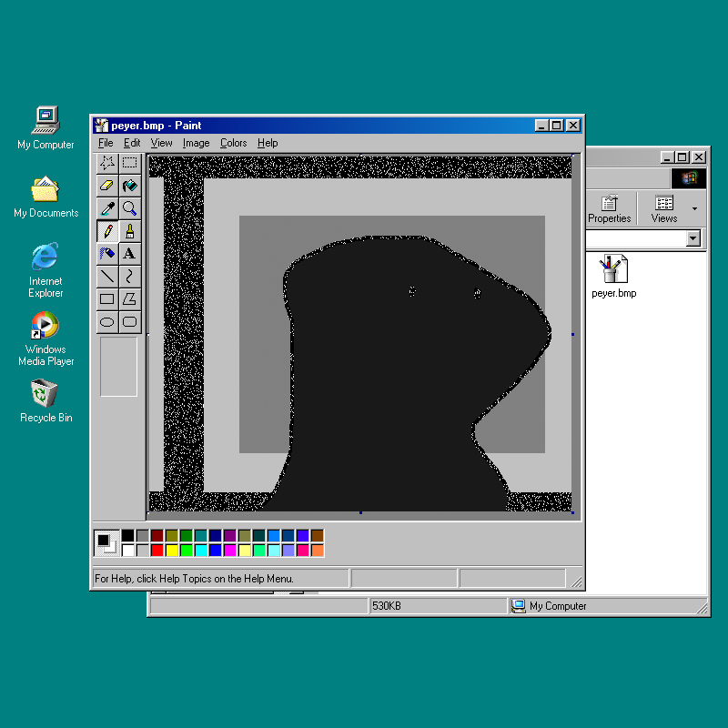
Task: Open the Views dropdown arrow
Action: [695, 209]
